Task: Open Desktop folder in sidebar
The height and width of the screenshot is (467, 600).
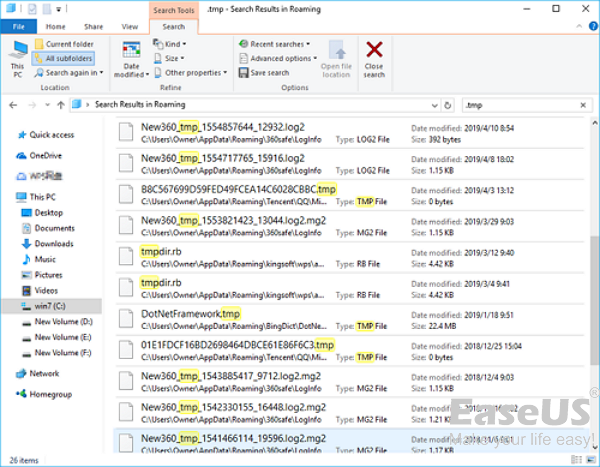Action: [x=42, y=213]
